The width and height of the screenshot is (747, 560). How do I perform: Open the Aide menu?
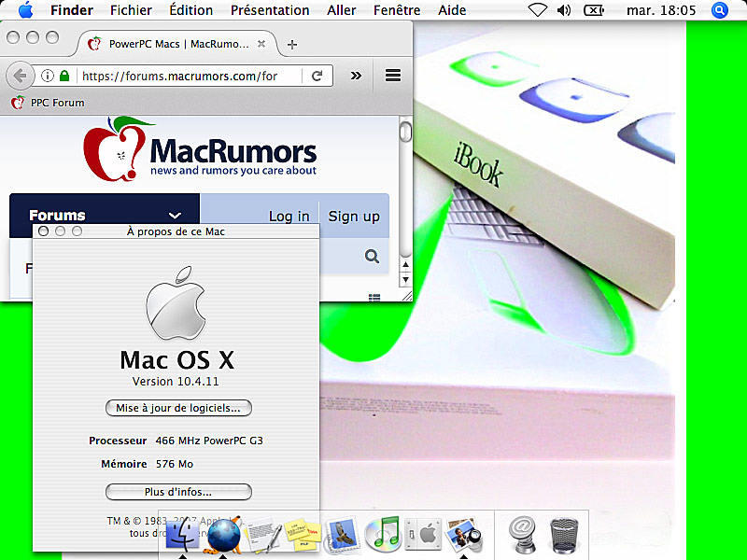452,10
